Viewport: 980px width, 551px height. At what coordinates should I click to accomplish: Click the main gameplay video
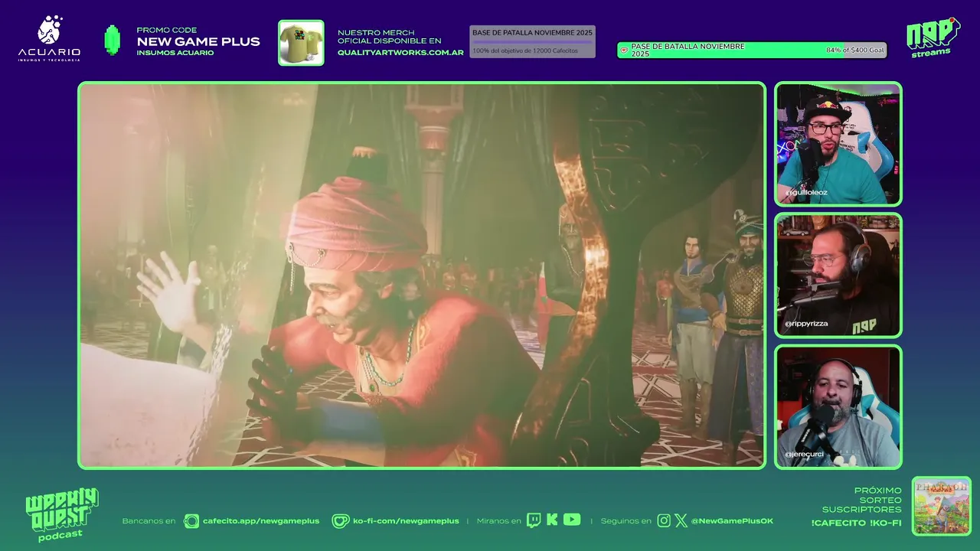(x=422, y=275)
